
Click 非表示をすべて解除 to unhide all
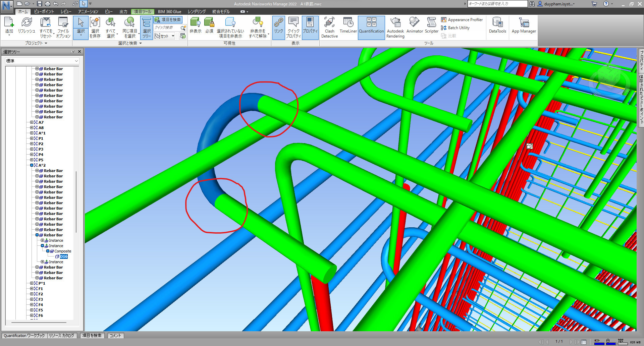tap(257, 27)
